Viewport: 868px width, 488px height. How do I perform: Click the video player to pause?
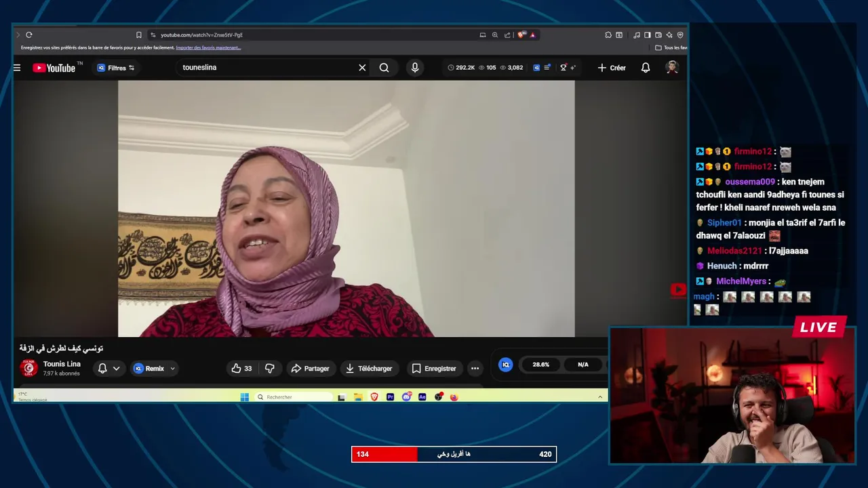pyautogui.click(x=346, y=209)
